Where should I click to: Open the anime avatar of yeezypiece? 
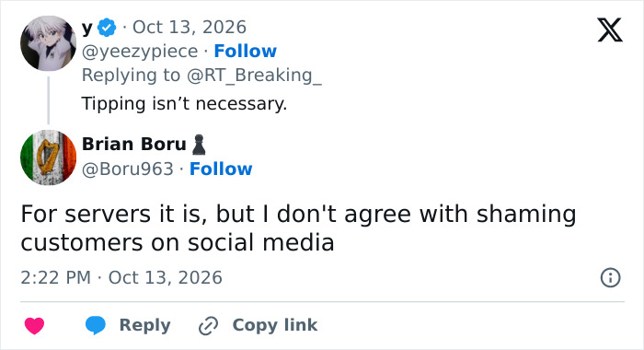point(49,43)
